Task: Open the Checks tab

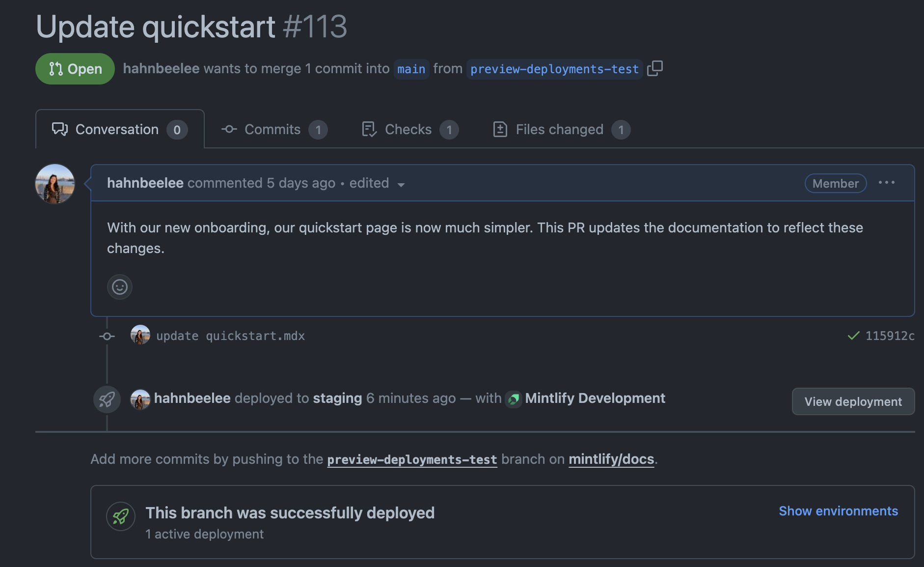Action: tap(409, 130)
